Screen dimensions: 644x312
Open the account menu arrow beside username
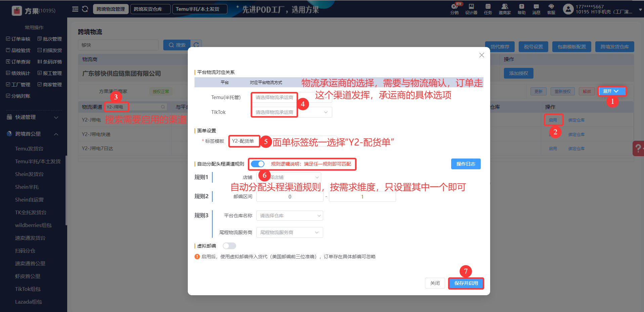coord(640,9)
